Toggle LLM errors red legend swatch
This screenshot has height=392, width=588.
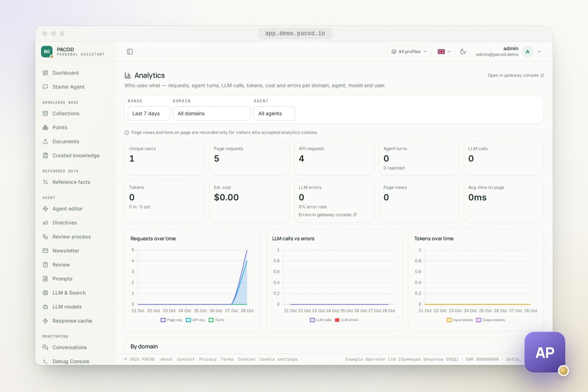click(337, 320)
